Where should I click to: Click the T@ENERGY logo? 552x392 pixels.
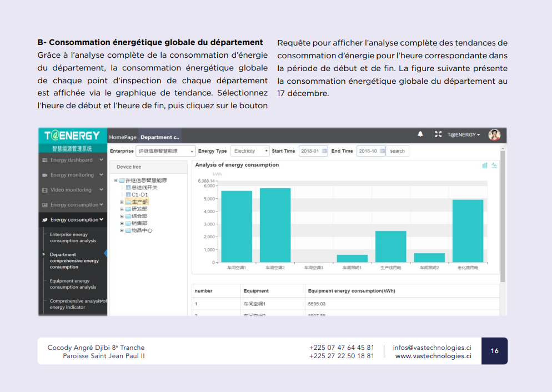pyautogui.click(x=72, y=135)
